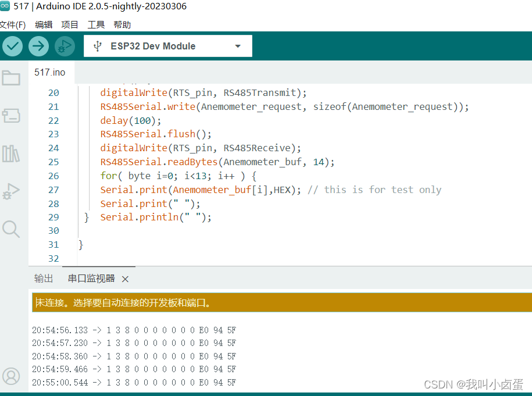This screenshot has width=532, height=396.
Task: Open the Boards Manager sidebar icon
Action: click(x=11, y=115)
